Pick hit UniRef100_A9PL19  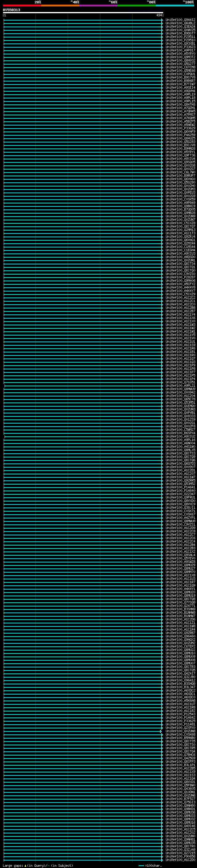point(180,94)
